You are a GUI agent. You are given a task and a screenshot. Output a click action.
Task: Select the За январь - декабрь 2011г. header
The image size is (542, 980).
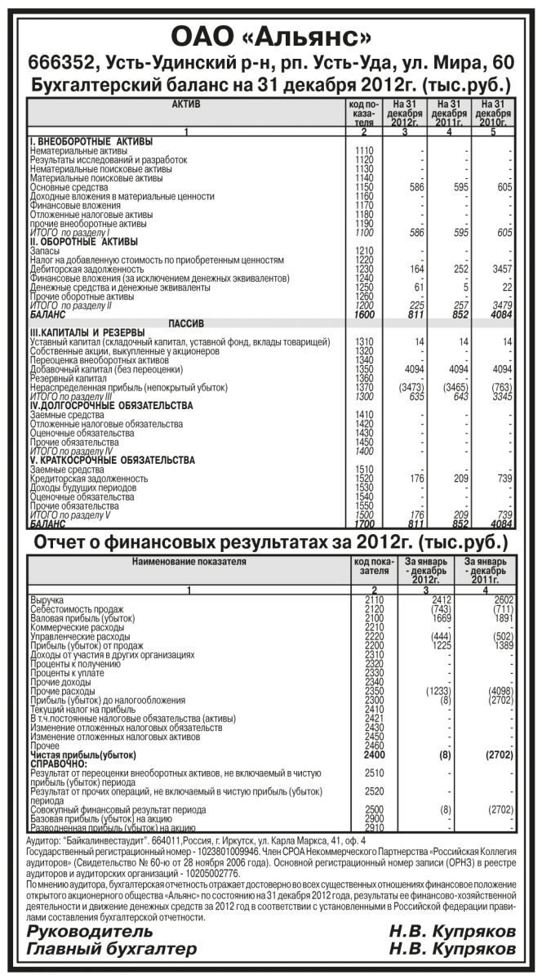point(487,571)
